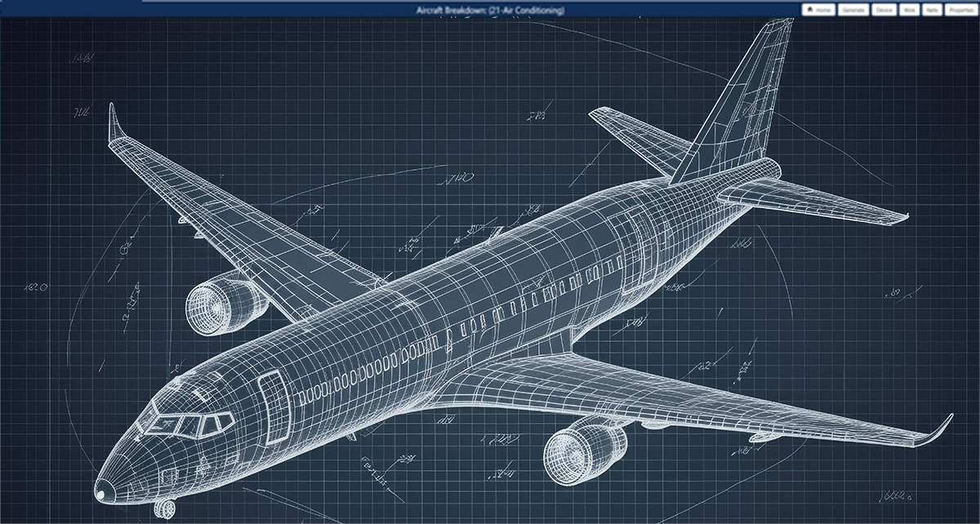Viewport: 980px width, 524px height.
Task: Select the forward passenger door
Action: coord(275,402)
